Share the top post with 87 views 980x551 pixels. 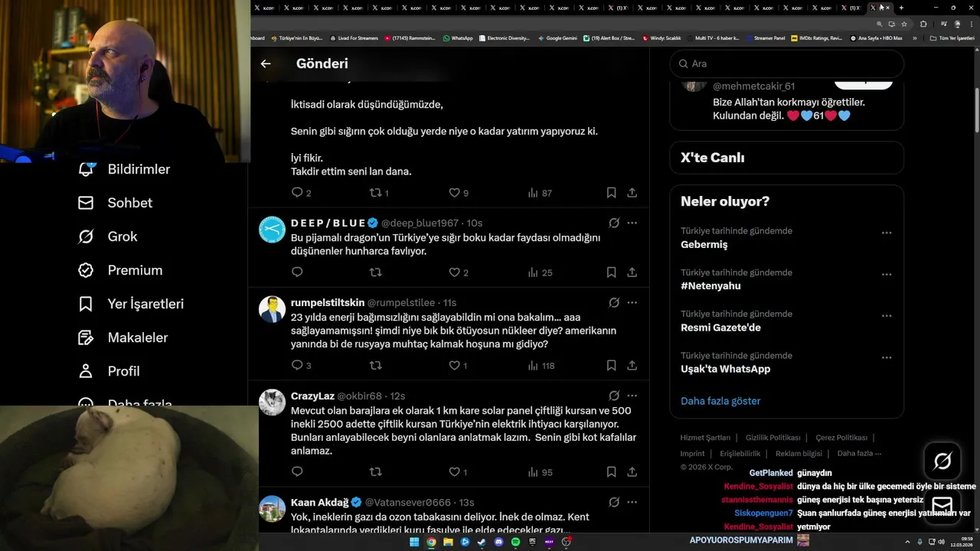pyautogui.click(x=632, y=193)
